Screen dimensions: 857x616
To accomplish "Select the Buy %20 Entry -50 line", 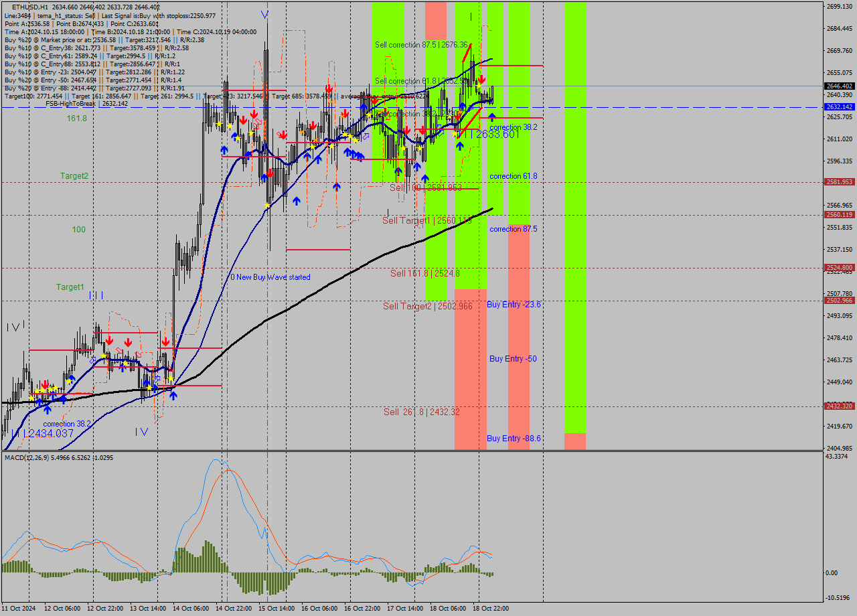I will click(92, 80).
